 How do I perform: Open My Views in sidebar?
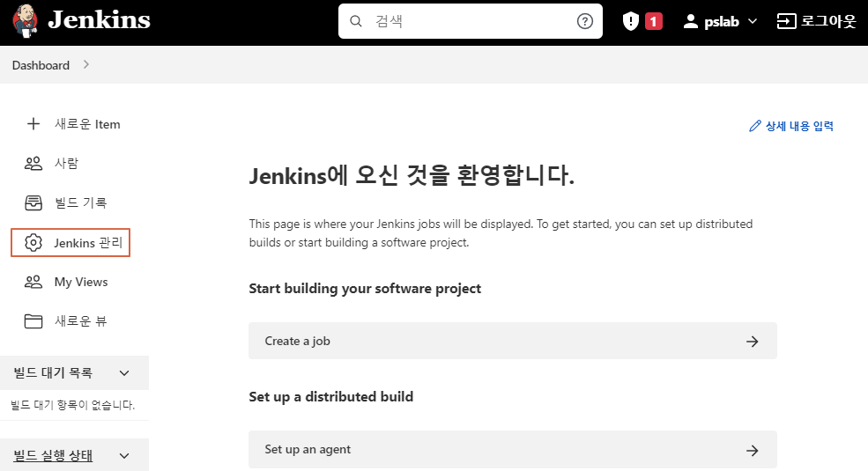point(81,282)
